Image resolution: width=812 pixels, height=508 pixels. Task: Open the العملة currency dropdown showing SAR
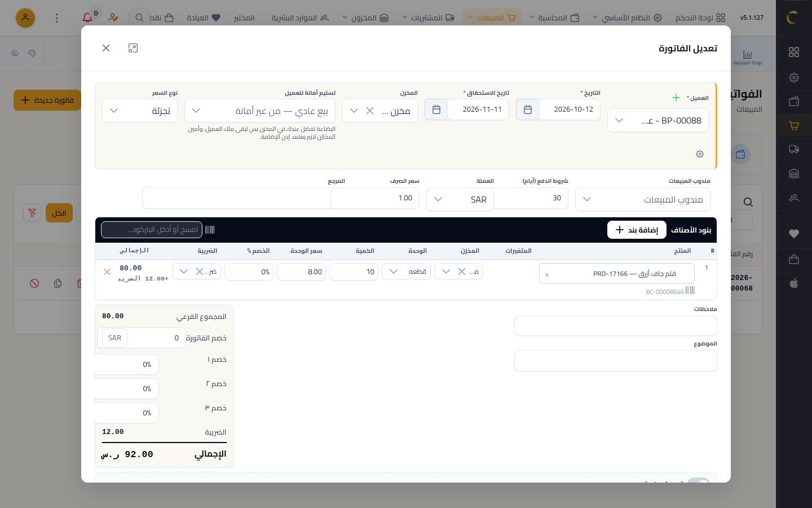point(460,199)
